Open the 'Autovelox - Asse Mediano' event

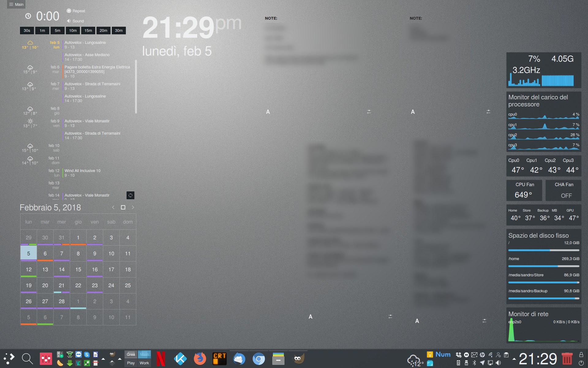87,57
